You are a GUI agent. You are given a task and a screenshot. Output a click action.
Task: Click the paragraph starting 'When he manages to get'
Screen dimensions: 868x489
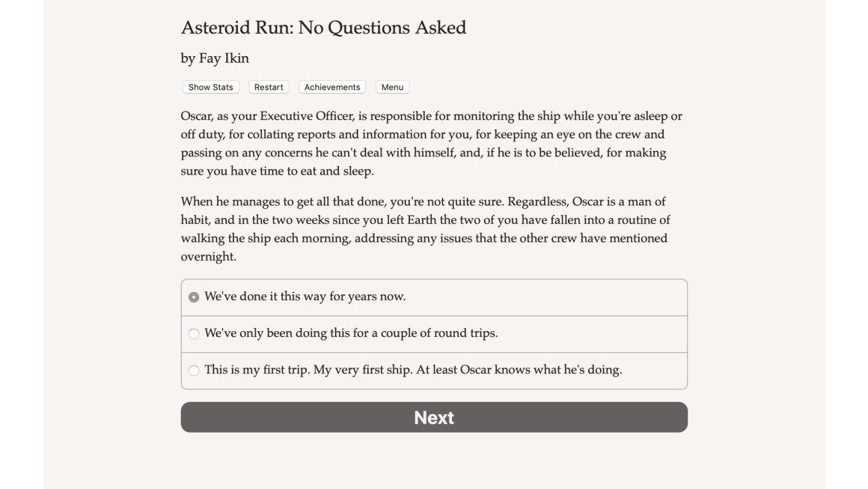click(x=426, y=228)
